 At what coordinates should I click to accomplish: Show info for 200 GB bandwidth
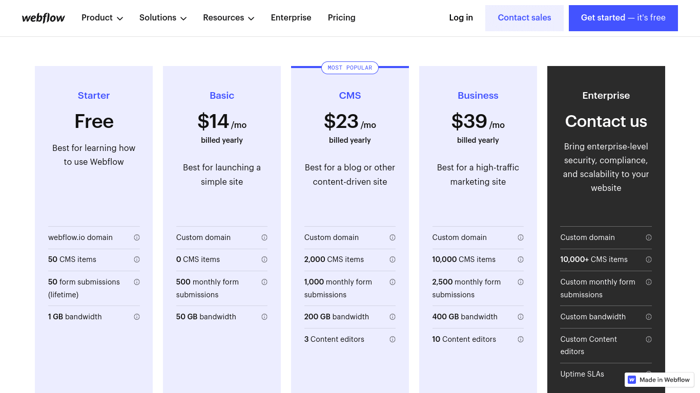[x=392, y=317]
